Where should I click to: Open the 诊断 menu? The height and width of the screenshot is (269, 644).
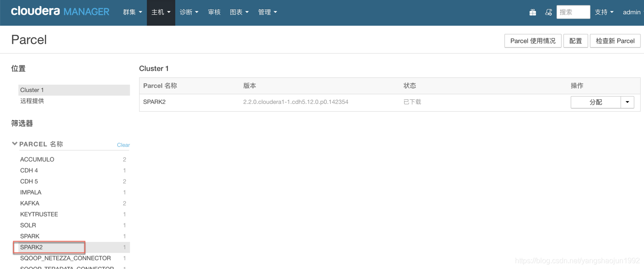(189, 12)
